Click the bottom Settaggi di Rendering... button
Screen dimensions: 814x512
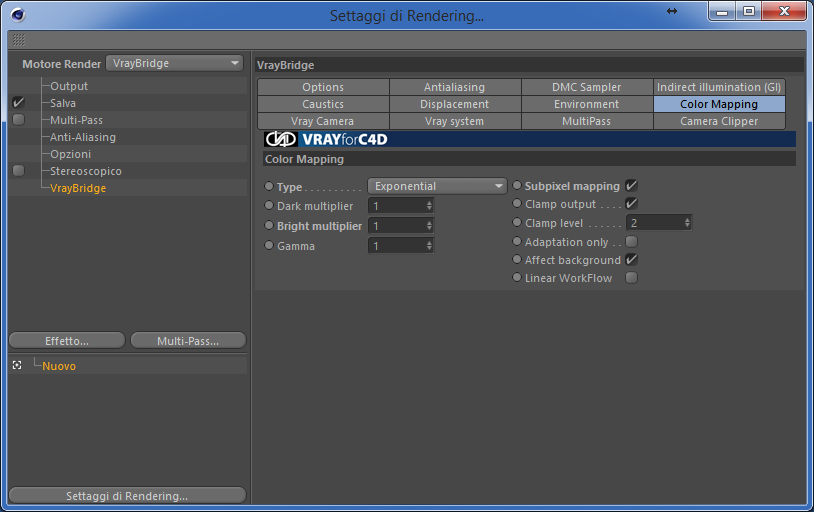(127, 495)
